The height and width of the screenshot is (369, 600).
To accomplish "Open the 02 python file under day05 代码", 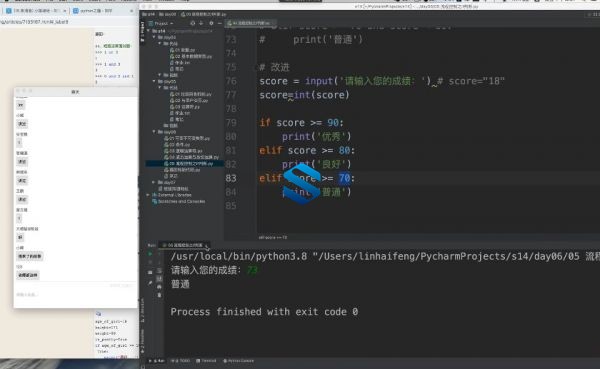I will point(189,100).
